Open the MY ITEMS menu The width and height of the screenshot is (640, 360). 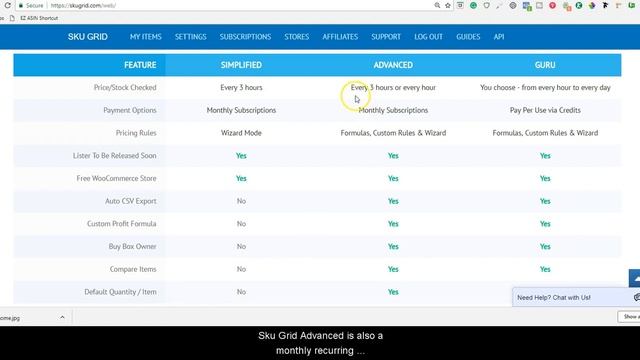pyautogui.click(x=146, y=37)
